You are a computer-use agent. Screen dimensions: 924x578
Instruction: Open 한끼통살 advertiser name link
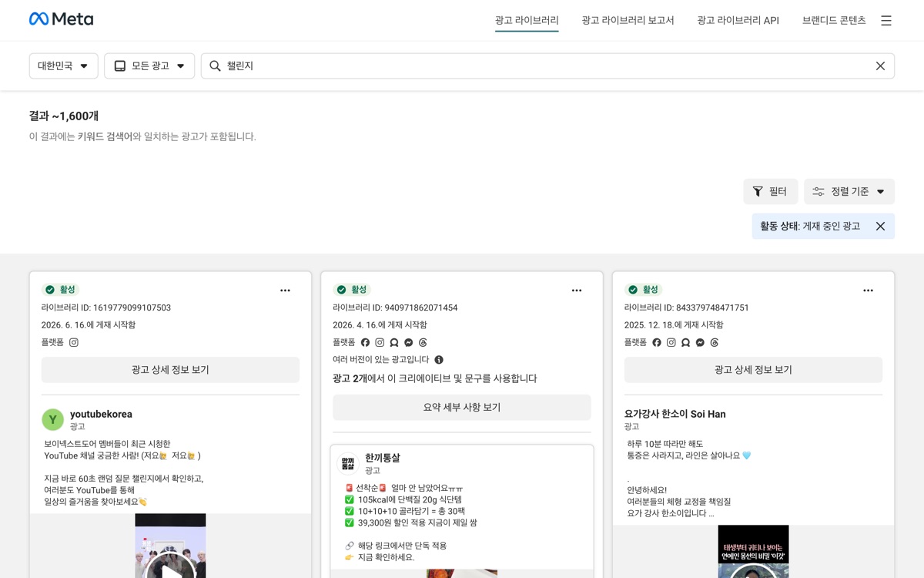click(x=383, y=458)
